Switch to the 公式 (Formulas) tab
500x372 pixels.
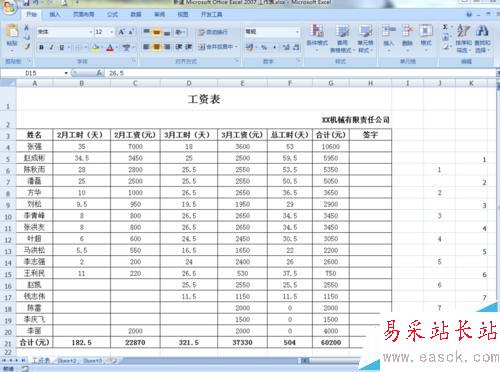[112, 14]
